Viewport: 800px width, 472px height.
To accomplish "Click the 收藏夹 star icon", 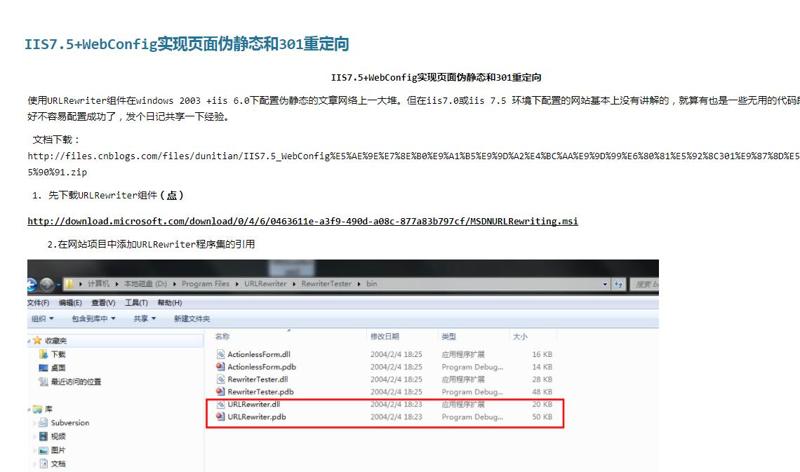I will click(37, 340).
